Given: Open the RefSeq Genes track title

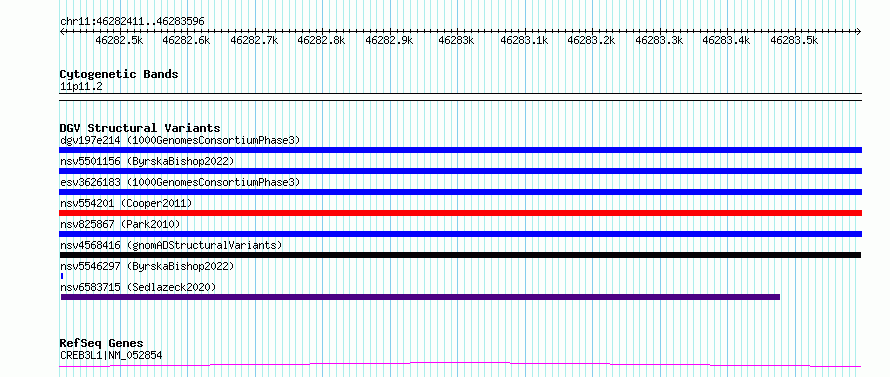Looking at the screenshot, I should click(x=101, y=343).
